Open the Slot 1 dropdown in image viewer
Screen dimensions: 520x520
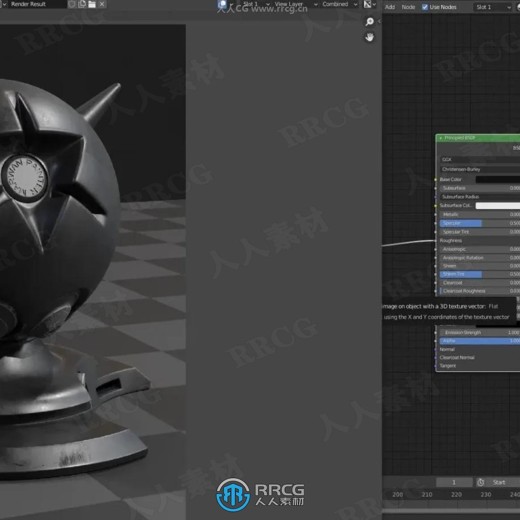[256, 4]
